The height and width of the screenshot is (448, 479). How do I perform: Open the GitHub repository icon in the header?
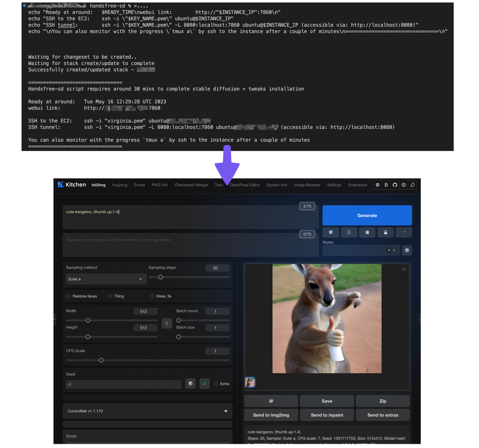tap(395, 184)
